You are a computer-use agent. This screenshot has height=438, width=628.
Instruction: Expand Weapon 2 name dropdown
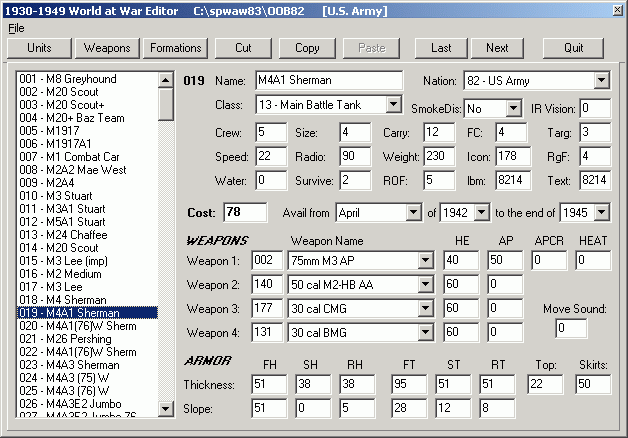425,285
